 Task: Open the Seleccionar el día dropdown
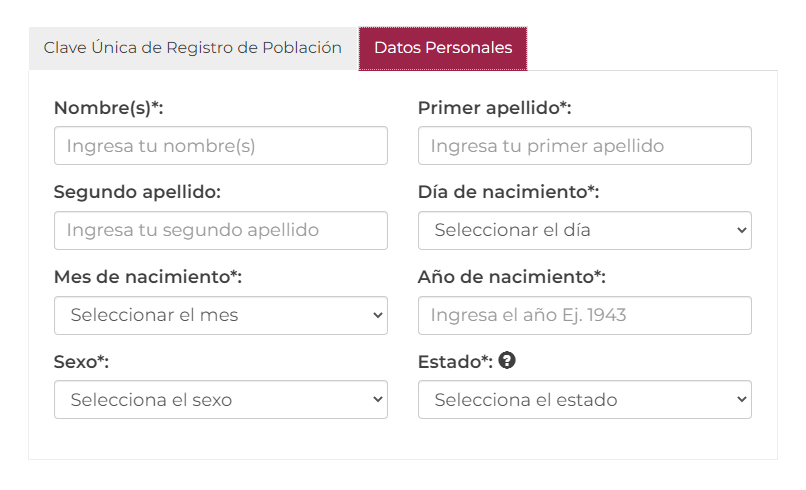(x=584, y=230)
